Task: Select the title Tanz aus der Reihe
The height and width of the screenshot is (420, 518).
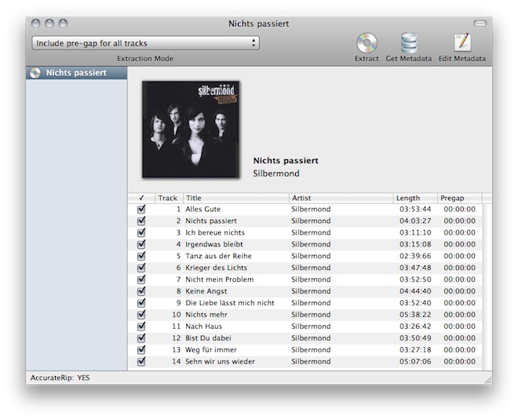Action: click(x=218, y=256)
